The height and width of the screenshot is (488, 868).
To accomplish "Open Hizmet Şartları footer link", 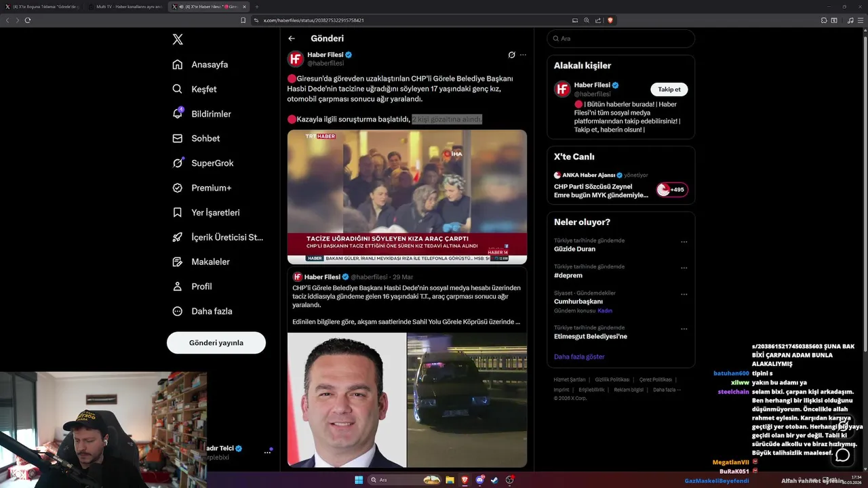I will click(569, 380).
